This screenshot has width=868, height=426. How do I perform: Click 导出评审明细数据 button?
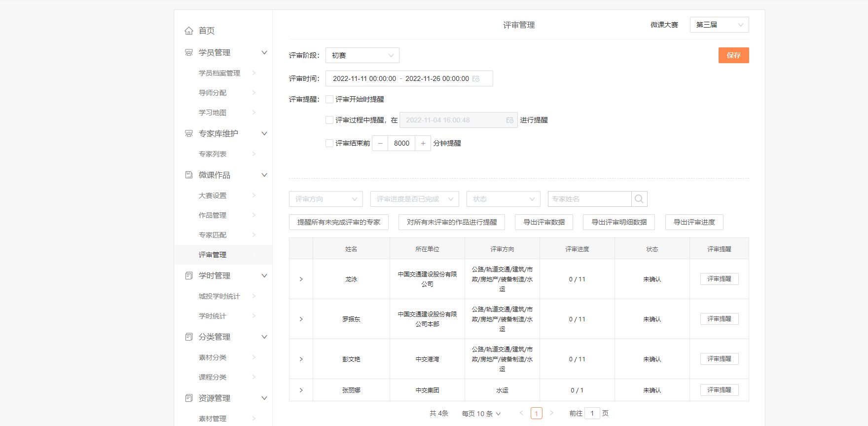point(619,222)
